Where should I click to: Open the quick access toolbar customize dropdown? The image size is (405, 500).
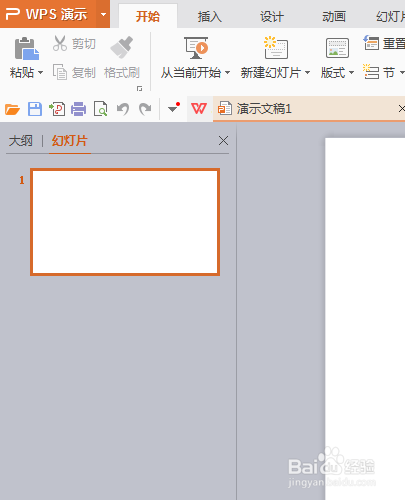click(x=174, y=108)
